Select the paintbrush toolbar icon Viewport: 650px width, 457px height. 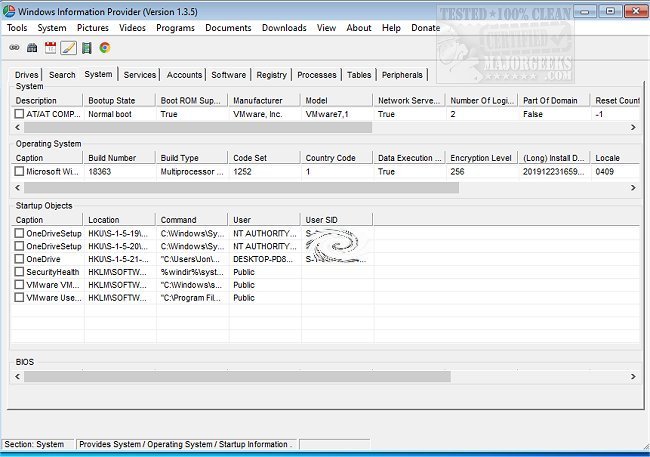68,48
